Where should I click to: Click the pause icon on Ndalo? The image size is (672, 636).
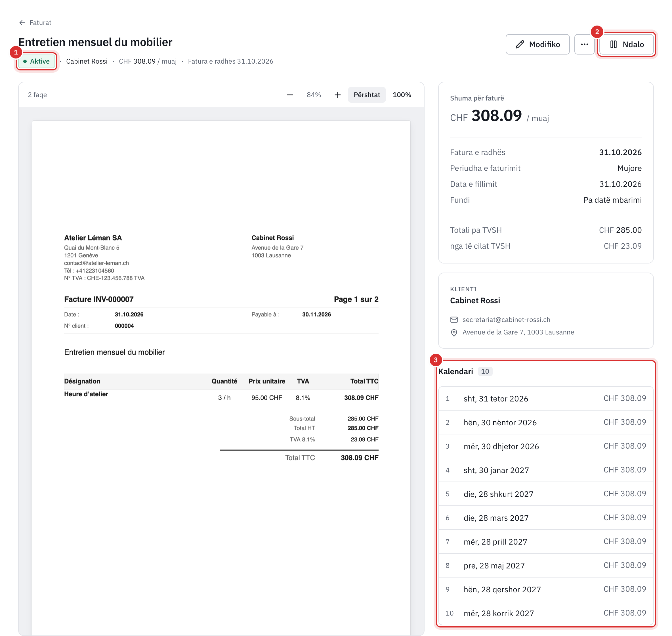point(613,44)
